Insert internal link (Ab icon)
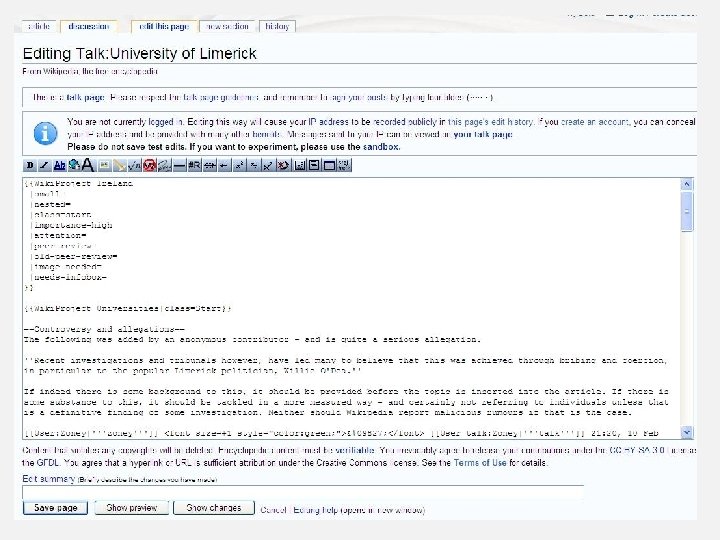The height and width of the screenshot is (540, 720). [x=60, y=165]
